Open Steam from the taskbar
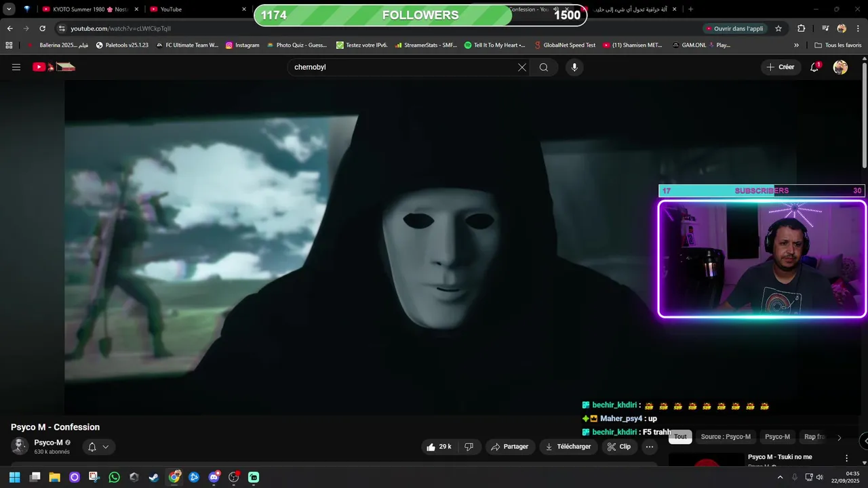 [154, 477]
